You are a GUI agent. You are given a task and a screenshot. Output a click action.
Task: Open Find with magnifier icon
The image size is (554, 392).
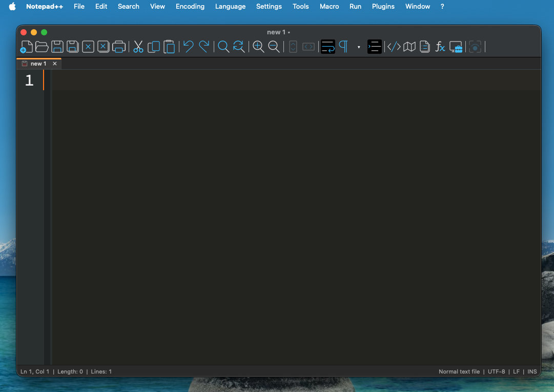pyautogui.click(x=223, y=47)
